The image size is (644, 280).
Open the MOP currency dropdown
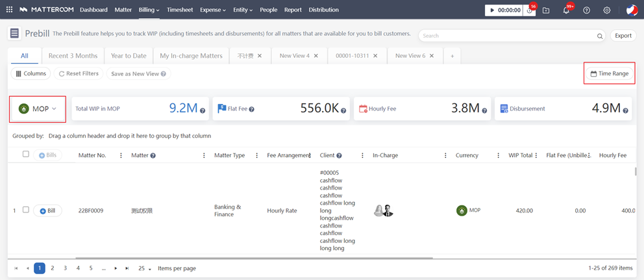(38, 109)
